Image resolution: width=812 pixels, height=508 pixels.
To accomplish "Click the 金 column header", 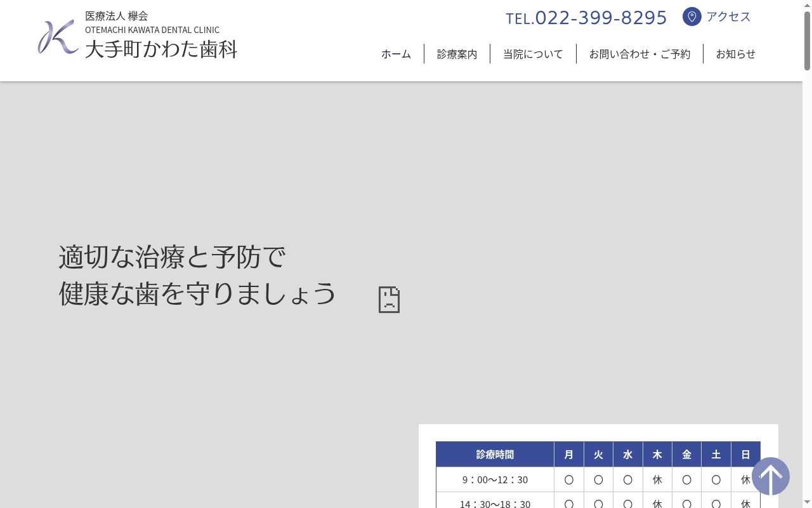I will (x=686, y=454).
